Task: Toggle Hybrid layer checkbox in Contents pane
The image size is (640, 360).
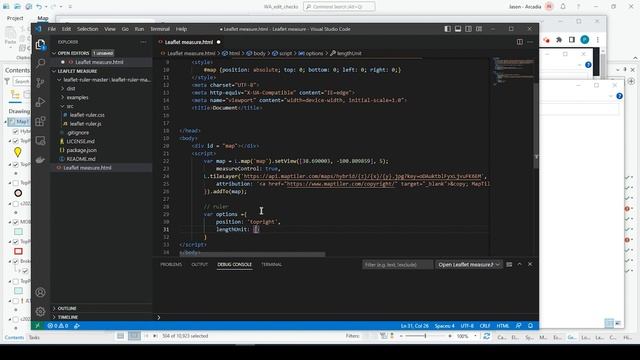Action: 16,131
